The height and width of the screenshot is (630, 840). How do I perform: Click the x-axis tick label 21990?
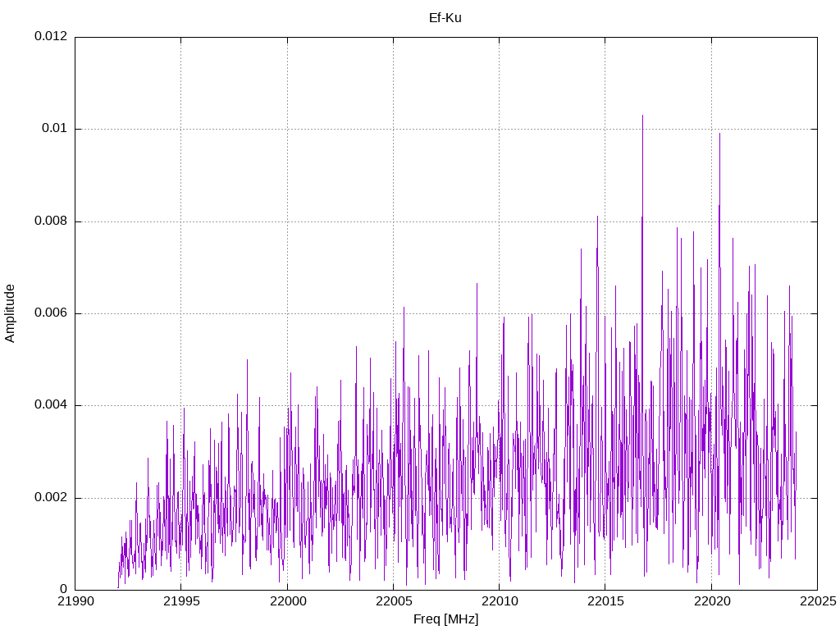[75, 601]
